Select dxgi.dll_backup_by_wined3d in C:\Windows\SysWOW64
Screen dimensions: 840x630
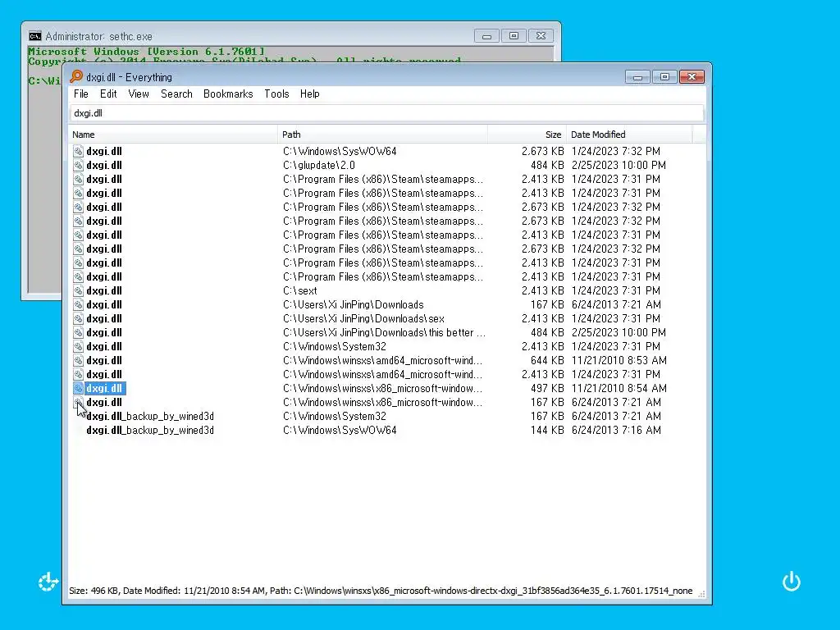150,430
